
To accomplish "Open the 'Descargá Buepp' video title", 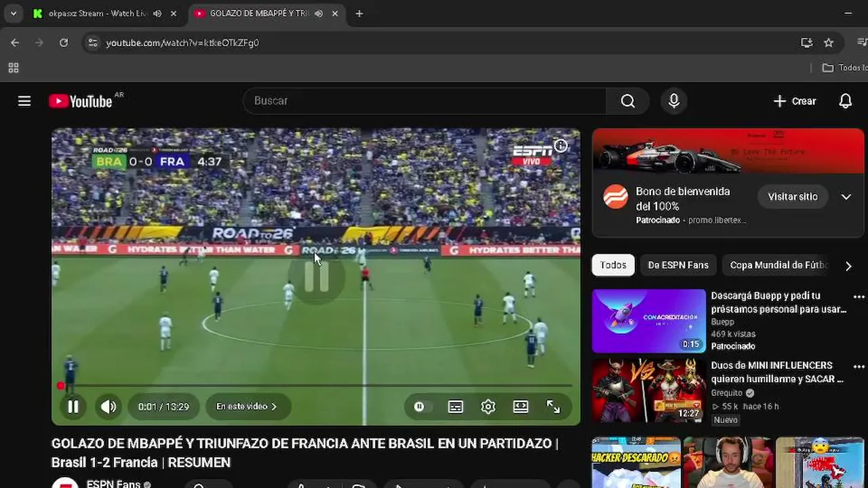I will pos(778,302).
